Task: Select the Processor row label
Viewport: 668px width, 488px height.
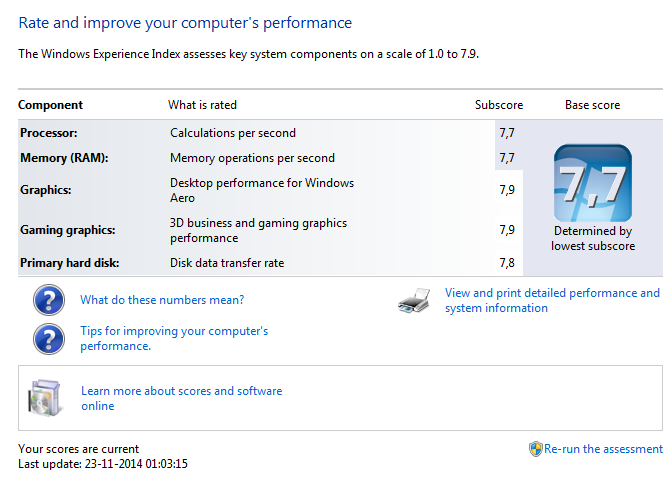Action: 49,133
